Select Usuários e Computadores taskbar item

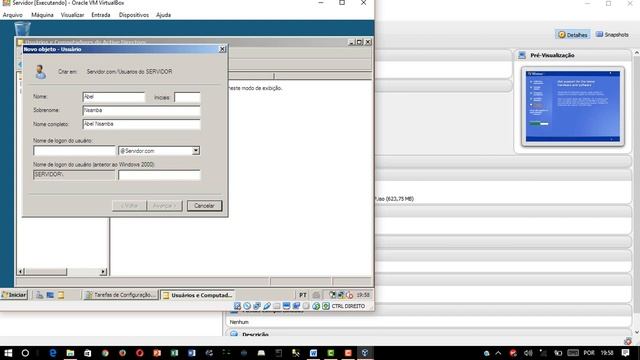pyautogui.click(x=198, y=295)
